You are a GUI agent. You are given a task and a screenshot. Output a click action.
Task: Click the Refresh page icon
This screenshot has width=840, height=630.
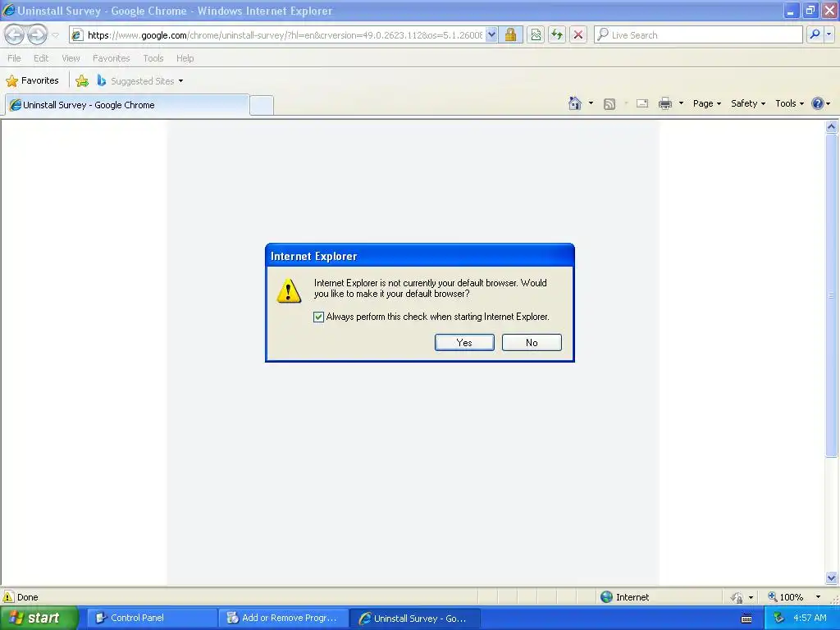point(557,35)
